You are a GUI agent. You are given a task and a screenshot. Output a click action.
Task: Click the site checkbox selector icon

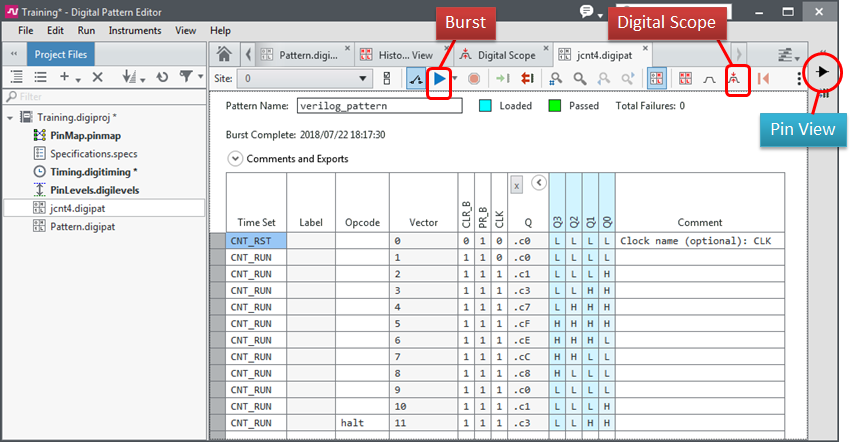tap(387, 79)
